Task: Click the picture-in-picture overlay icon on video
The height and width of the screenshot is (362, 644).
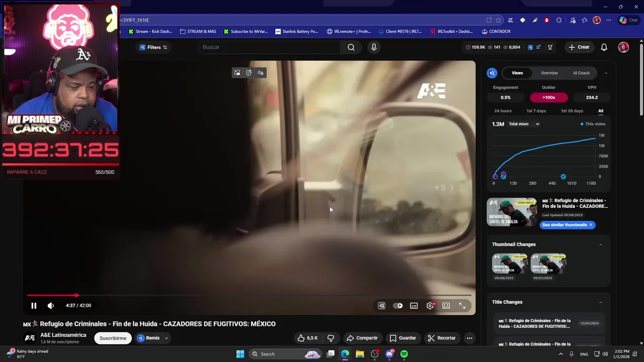Action: point(237,73)
